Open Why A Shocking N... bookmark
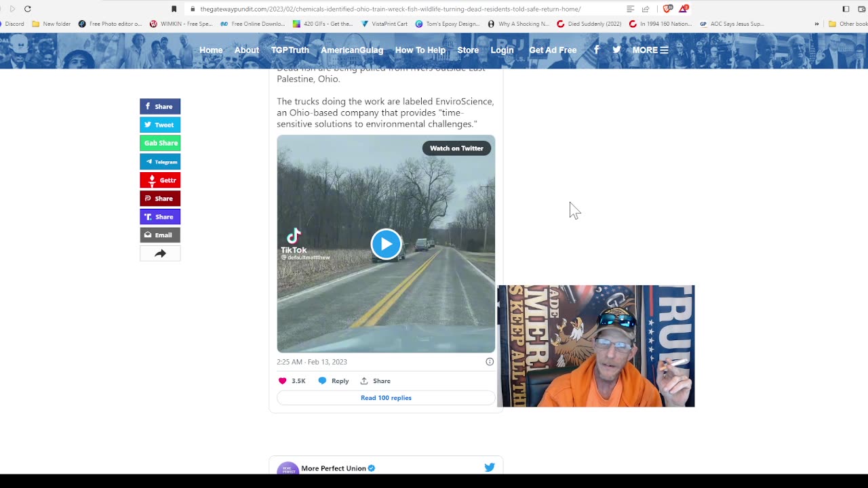Screen dimensions: 868x488 pyautogui.click(x=518, y=24)
